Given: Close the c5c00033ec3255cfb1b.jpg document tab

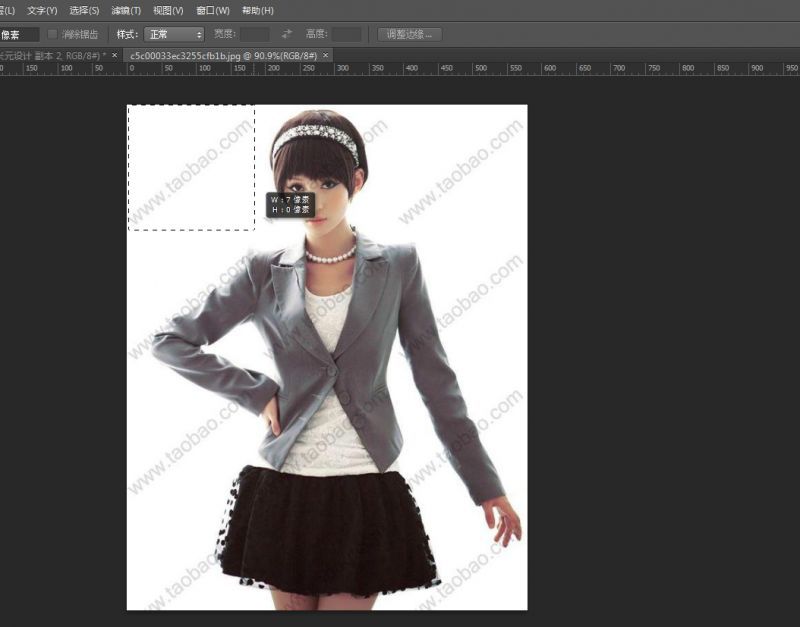Looking at the screenshot, I should click(324, 55).
